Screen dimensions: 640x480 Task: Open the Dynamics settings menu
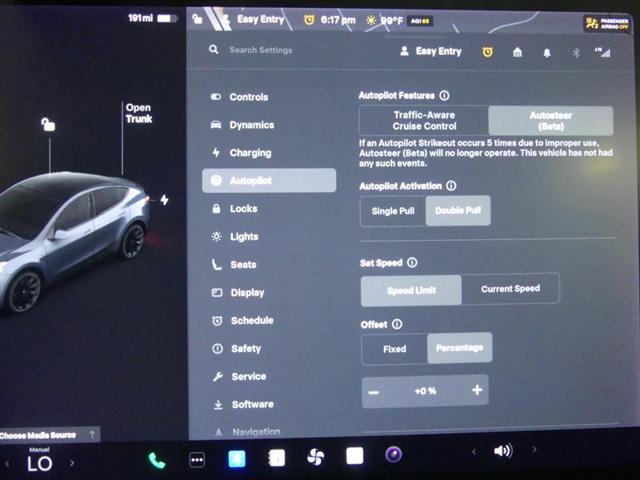[269, 125]
